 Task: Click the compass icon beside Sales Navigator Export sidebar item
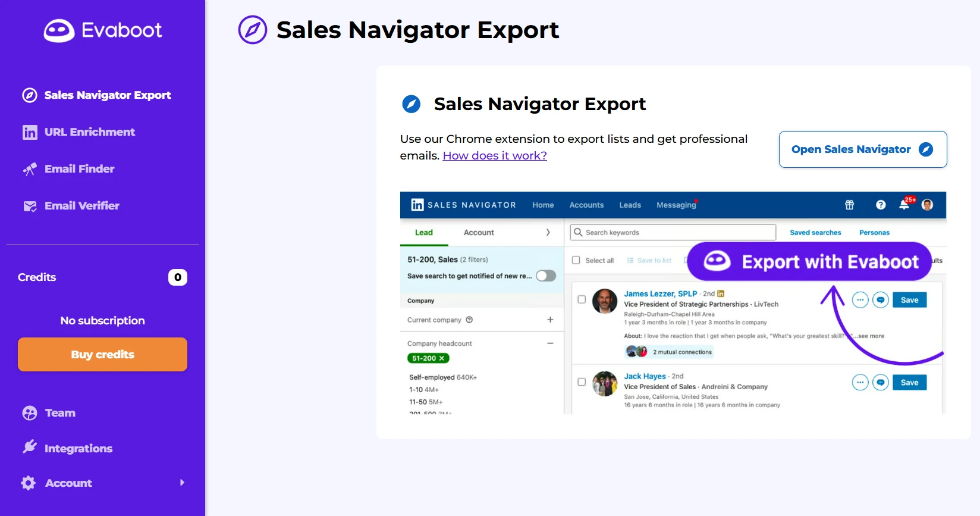click(30, 95)
